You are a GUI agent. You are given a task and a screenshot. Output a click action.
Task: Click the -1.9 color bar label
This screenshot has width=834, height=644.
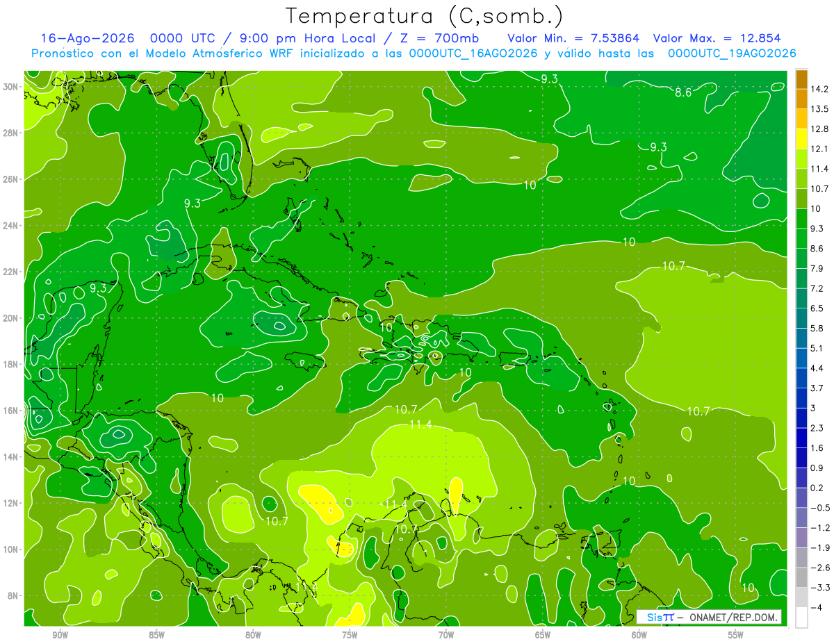tap(819, 547)
